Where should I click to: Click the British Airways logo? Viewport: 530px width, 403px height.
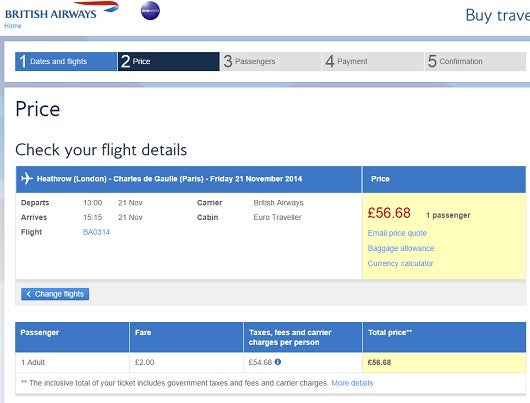coord(62,11)
